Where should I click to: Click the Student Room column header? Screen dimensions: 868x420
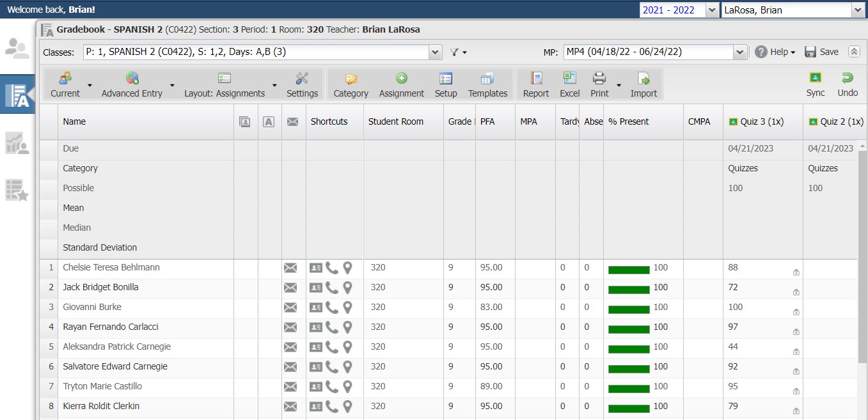[404, 121]
